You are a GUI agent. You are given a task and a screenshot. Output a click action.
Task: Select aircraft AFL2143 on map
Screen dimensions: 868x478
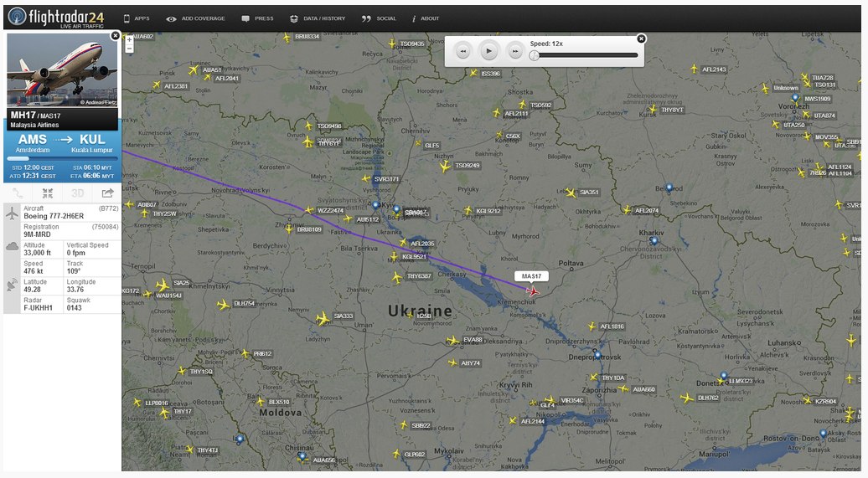coord(694,69)
